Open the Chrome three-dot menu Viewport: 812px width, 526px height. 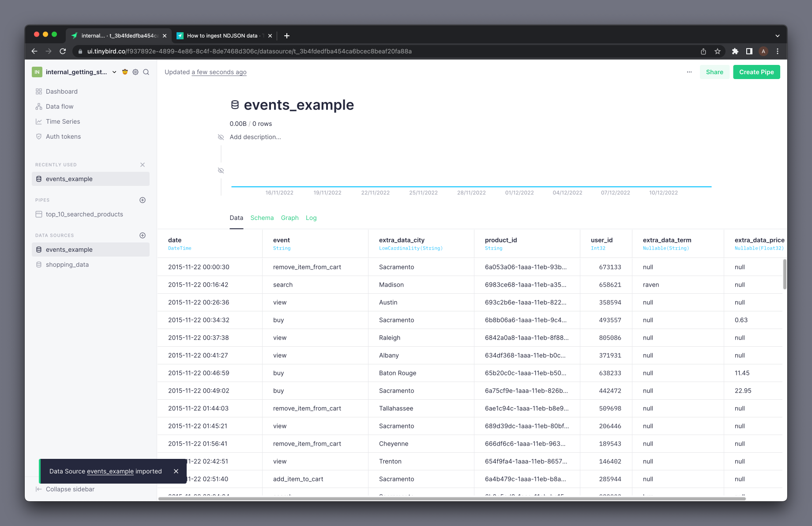[x=778, y=51]
